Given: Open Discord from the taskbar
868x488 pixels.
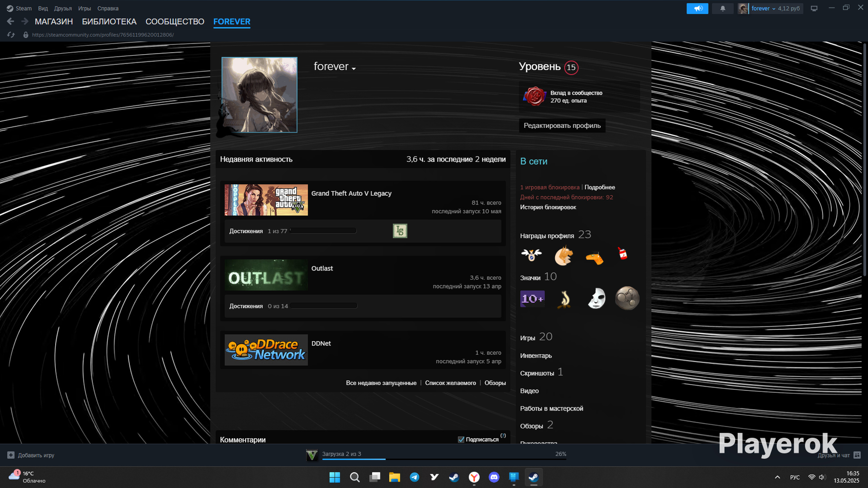Looking at the screenshot, I should pyautogui.click(x=494, y=477).
